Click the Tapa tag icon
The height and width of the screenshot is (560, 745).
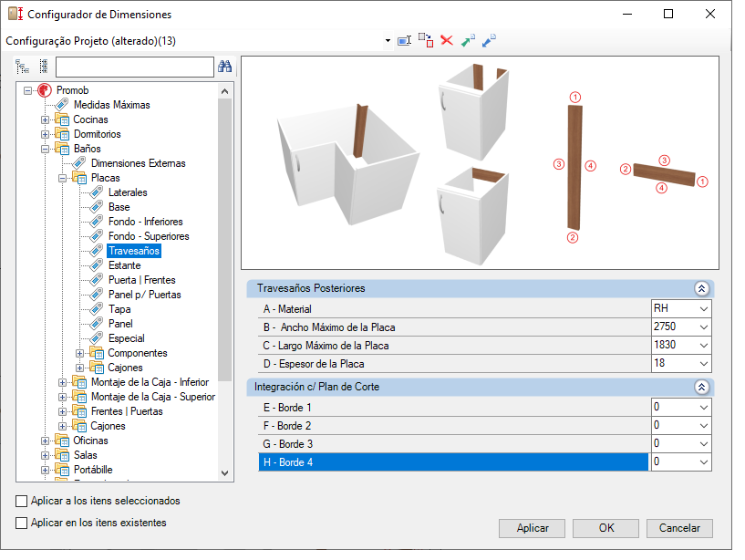(97, 309)
